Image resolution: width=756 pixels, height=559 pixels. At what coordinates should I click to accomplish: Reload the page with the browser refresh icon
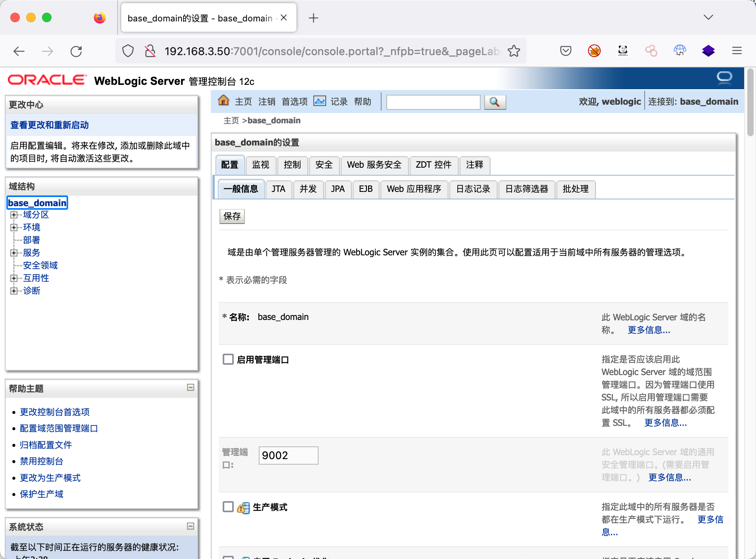click(76, 51)
